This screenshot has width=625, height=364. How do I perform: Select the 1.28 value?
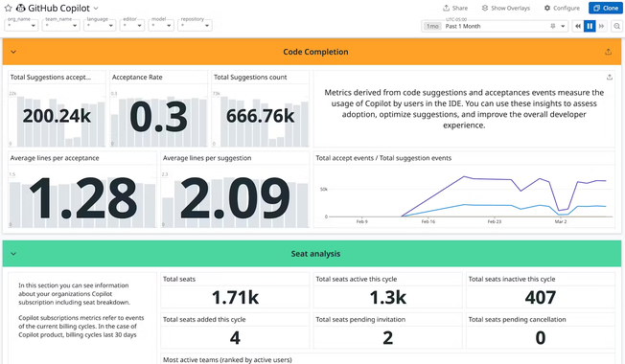click(x=83, y=198)
